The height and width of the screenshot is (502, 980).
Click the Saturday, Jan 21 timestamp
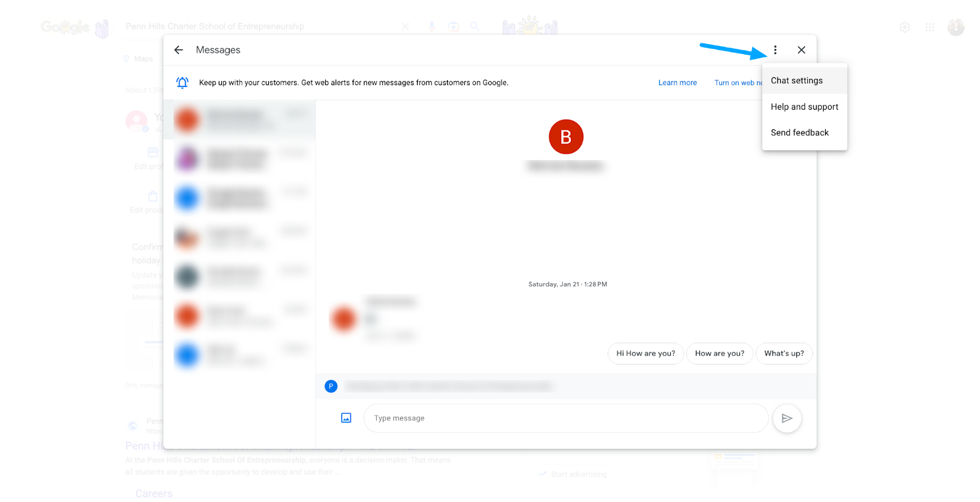[568, 284]
